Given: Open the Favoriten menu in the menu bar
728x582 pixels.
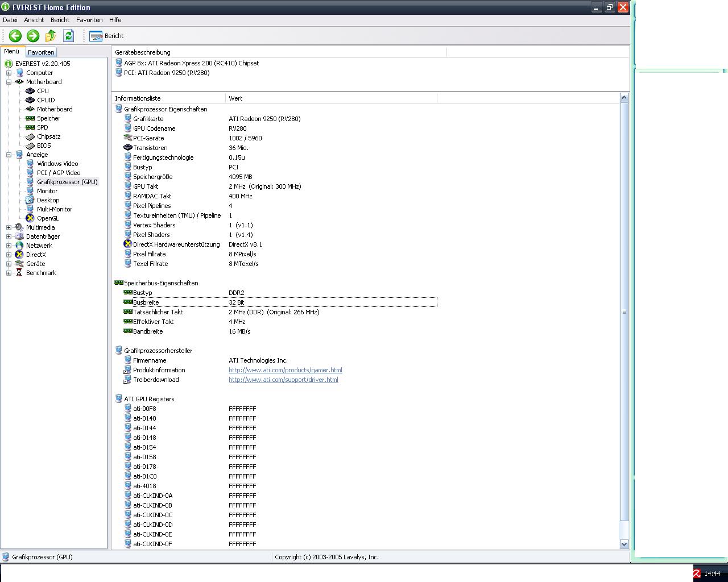Looking at the screenshot, I should (x=89, y=20).
